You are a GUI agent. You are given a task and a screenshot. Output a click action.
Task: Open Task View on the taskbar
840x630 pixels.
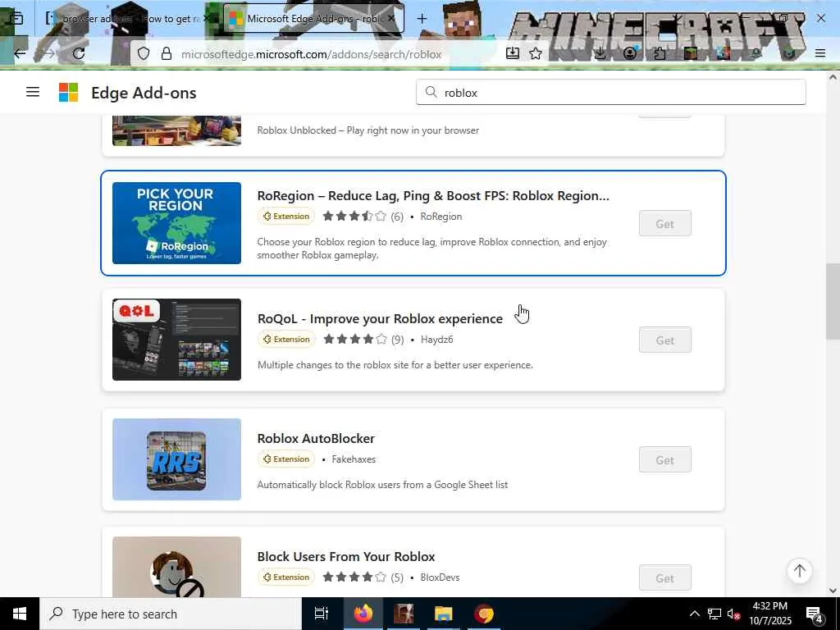(x=322, y=614)
